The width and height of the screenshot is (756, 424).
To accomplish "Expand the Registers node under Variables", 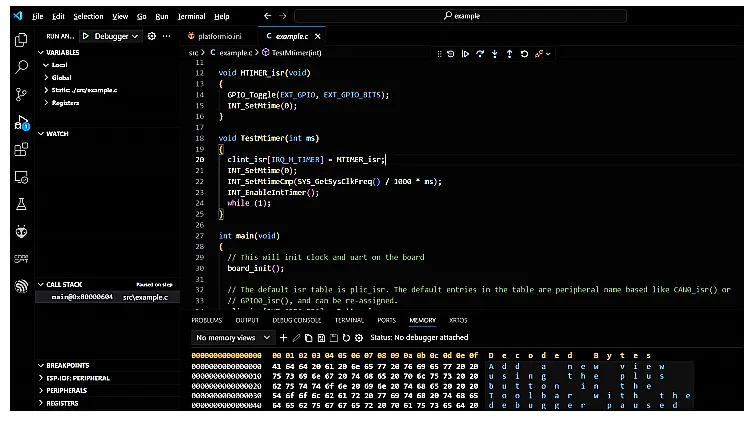I will coord(64,102).
